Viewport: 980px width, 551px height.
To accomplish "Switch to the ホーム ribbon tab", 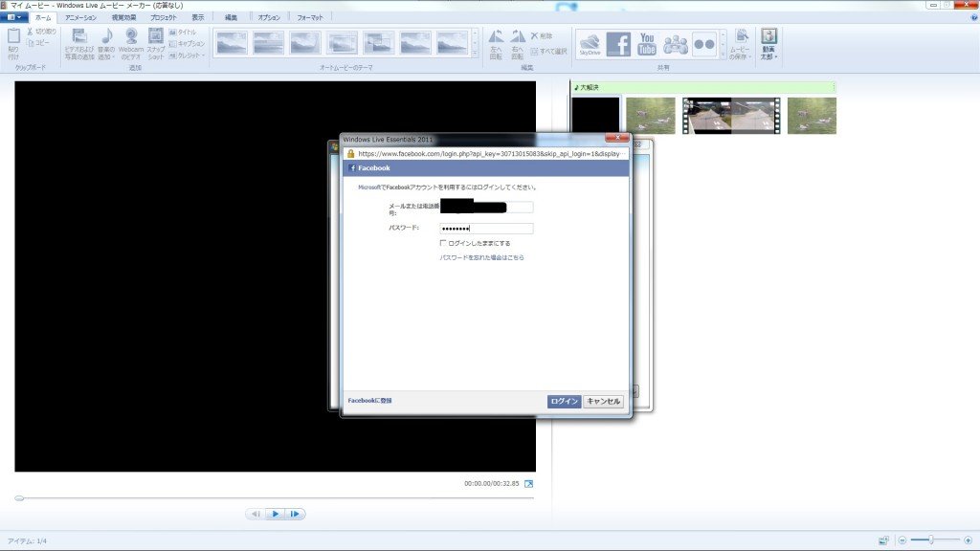I will click(x=43, y=17).
